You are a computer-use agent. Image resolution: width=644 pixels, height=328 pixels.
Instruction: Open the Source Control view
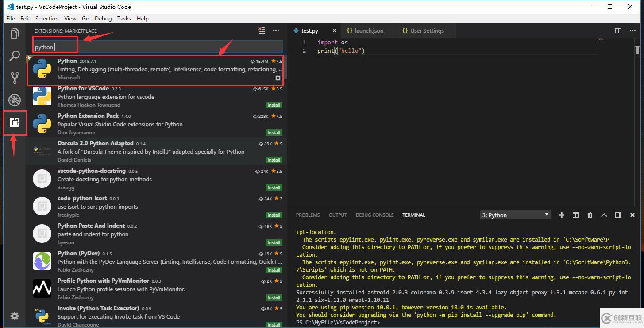[15, 78]
